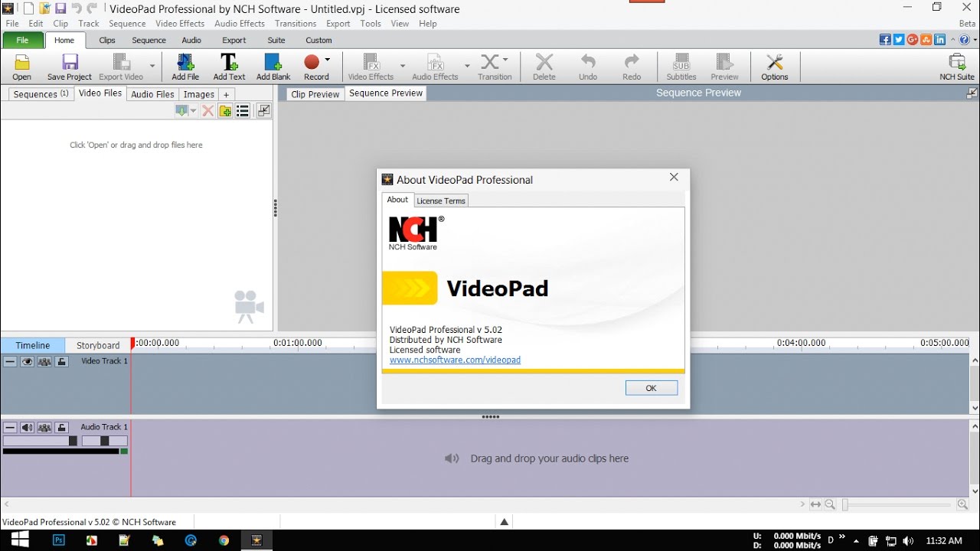This screenshot has width=980, height=551.
Task: Expand the Export Video dropdown arrow
Action: [x=152, y=65]
